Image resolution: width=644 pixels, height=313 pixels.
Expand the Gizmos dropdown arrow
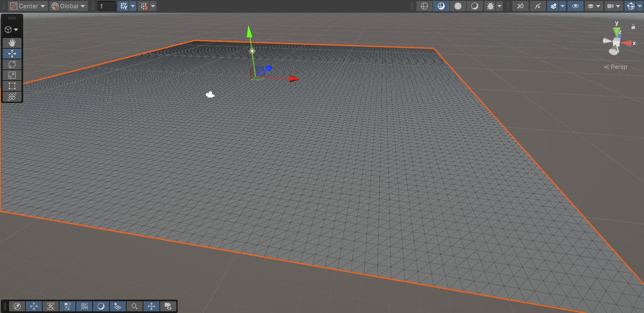point(640,6)
